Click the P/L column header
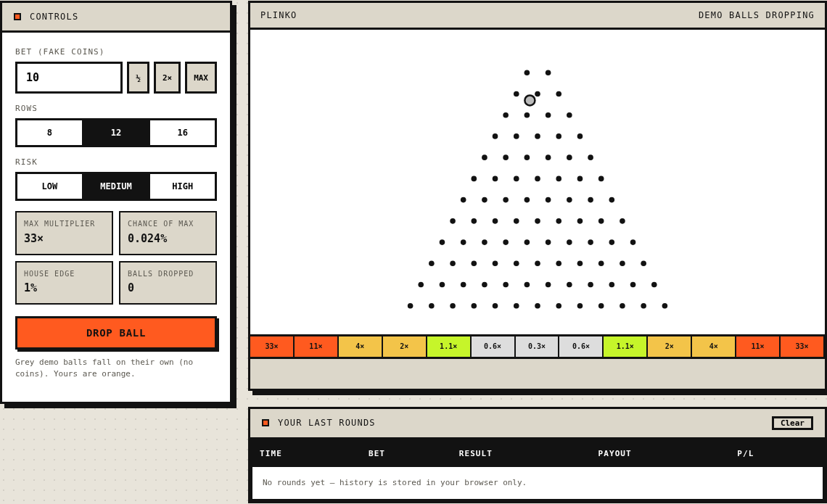 (745, 453)
